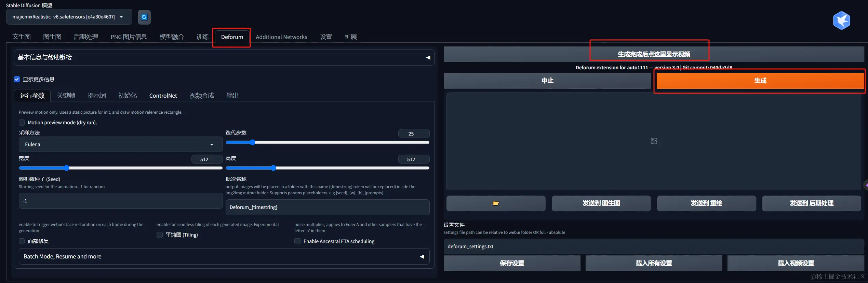
Task: Click 发送到 图生图 button
Action: pyautogui.click(x=601, y=203)
